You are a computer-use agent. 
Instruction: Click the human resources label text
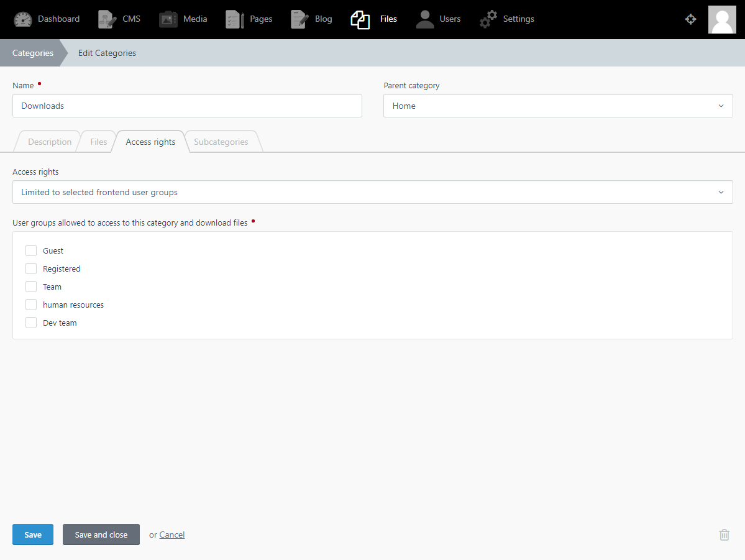pos(73,305)
